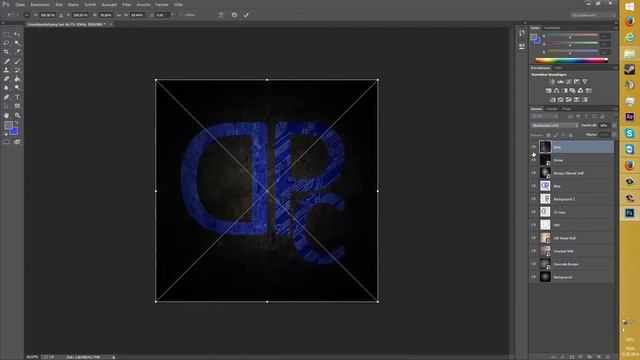
Task: Cancel the transform in options bar
Action: (x=234, y=15)
